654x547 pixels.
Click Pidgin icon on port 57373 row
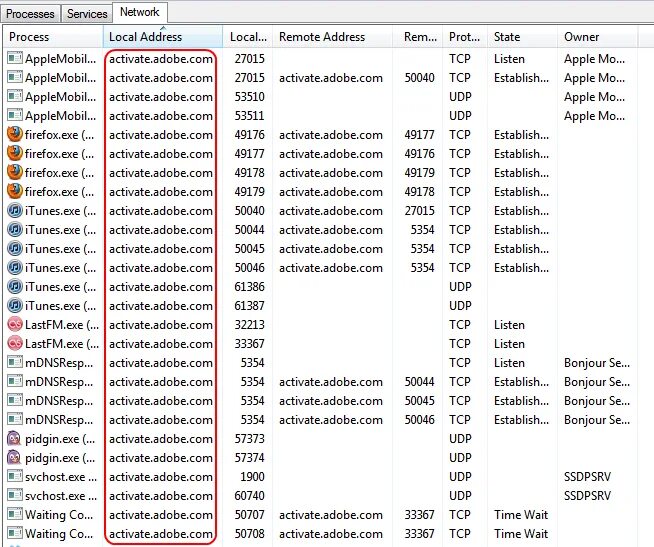point(14,438)
